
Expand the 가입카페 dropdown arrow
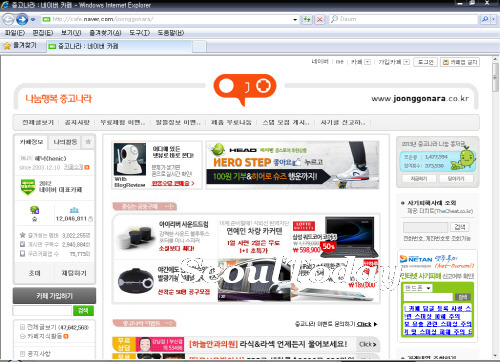[x=406, y=62]
